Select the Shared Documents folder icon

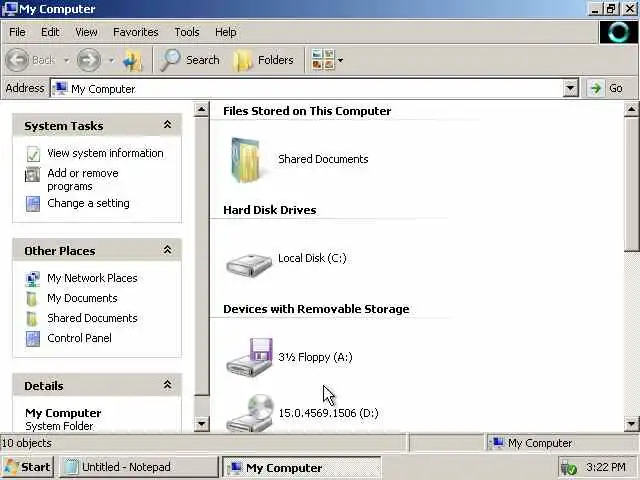click(x=246, y=159)
